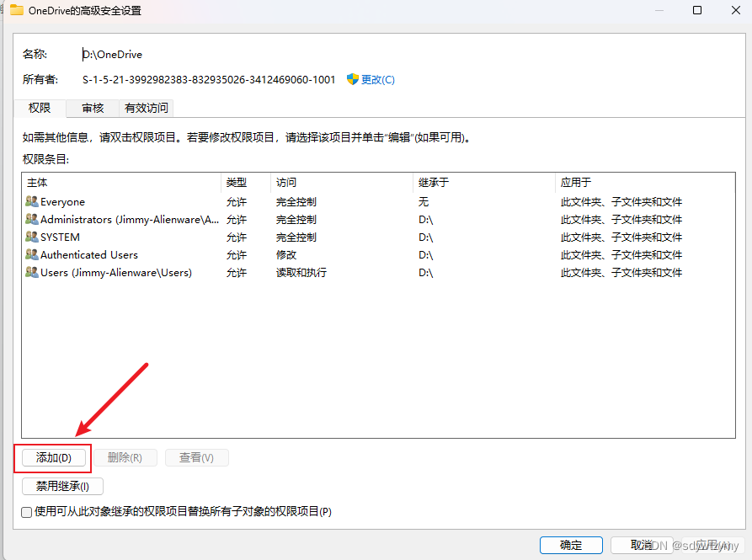Image resolution: width=752 pixels, height=560 pixels.
Task: Click the owner SID text S-1-5-21-3992982383
Action: (209, 80)
